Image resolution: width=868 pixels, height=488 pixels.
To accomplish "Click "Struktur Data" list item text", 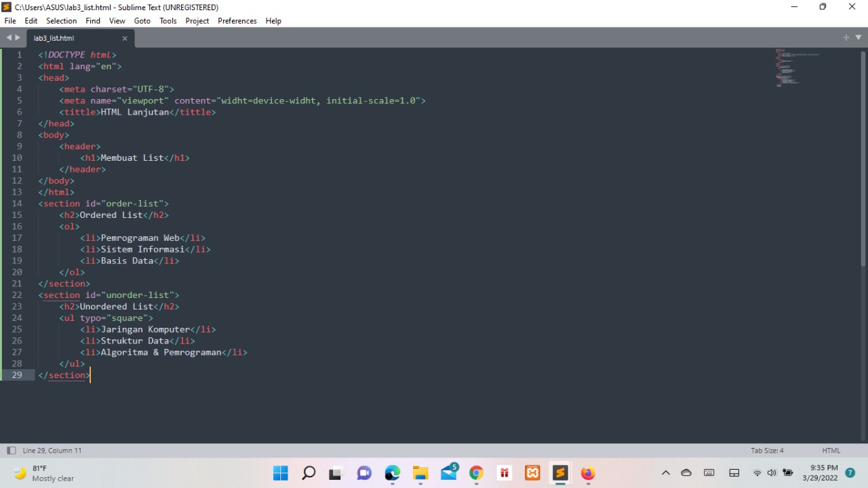I will (x=135, y=341).
